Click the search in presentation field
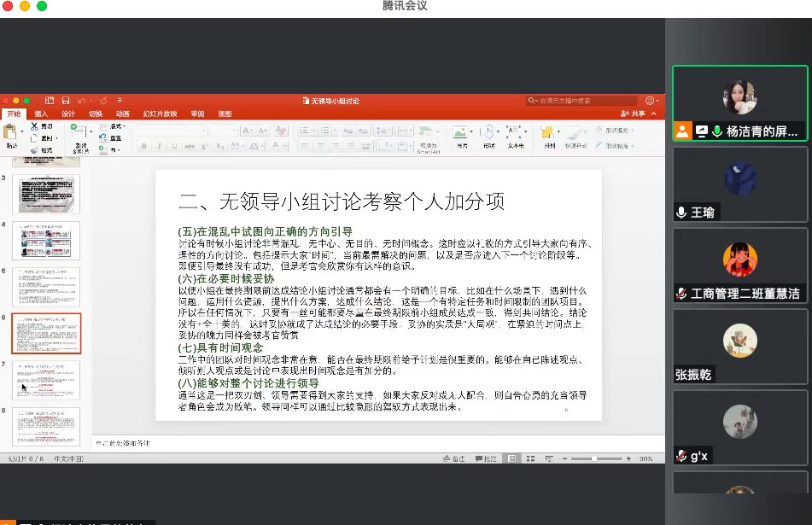This screenshot has width=812, height=525. click(x=581, y=101)
